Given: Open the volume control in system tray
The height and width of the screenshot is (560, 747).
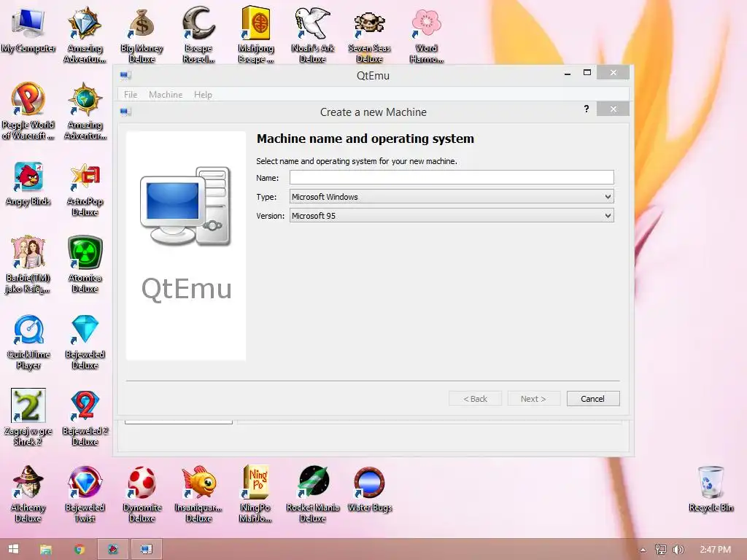Looking at the screenshot, I should (678, 550).
